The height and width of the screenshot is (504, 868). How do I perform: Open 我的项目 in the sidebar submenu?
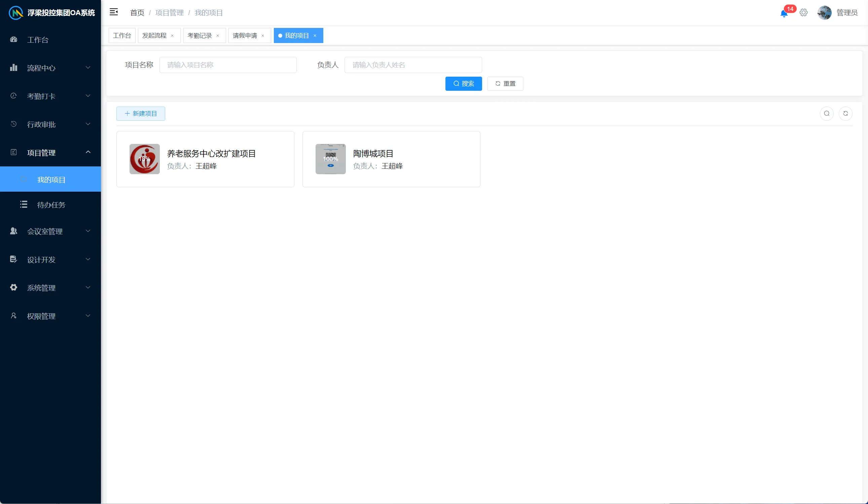pos(50,179)
